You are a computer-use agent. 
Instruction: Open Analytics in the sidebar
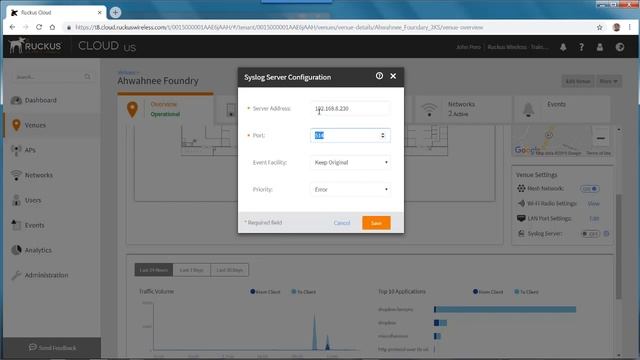tap(38, 250)
